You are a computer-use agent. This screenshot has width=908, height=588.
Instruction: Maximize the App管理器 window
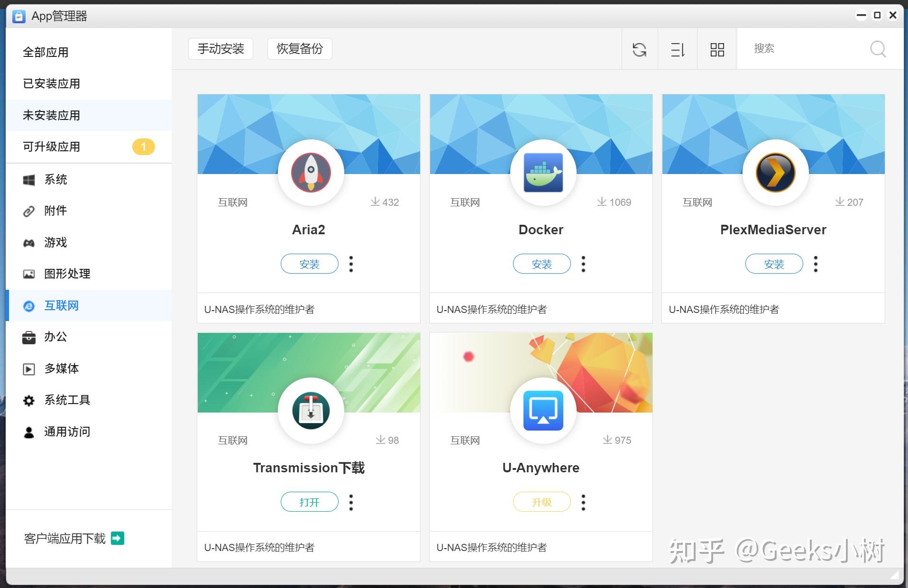point(877,15)
